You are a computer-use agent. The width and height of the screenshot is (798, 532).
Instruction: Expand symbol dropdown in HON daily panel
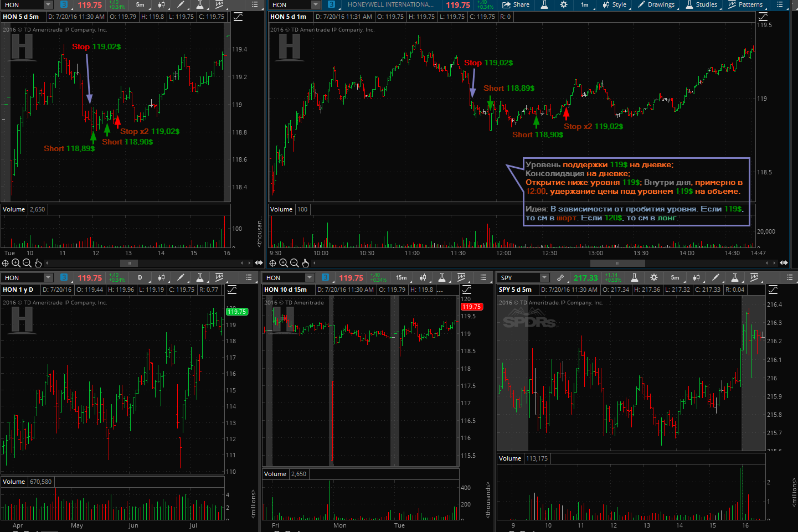click(x=48, y=277)
